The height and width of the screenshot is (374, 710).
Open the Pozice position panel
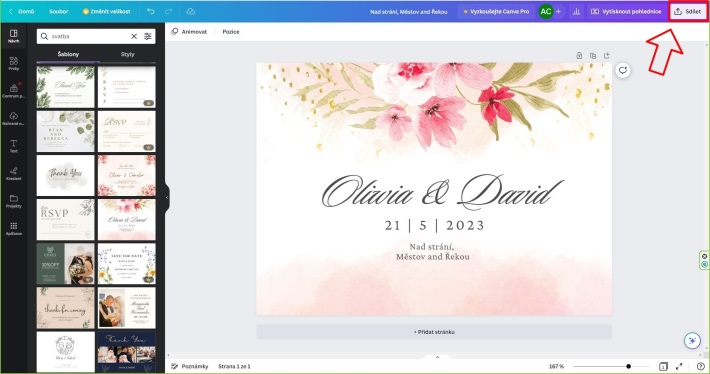click(x=231, y=32)
